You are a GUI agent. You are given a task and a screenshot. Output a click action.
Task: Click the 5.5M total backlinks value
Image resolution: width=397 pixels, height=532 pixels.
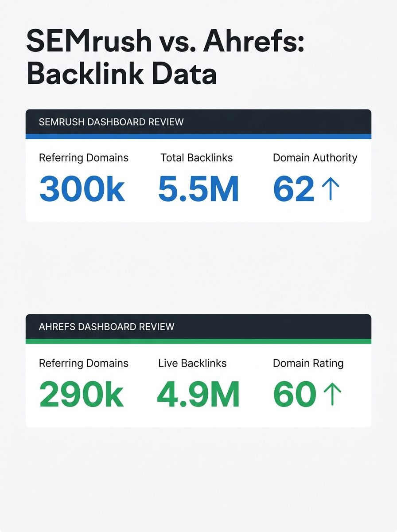(x=198, y=188)
